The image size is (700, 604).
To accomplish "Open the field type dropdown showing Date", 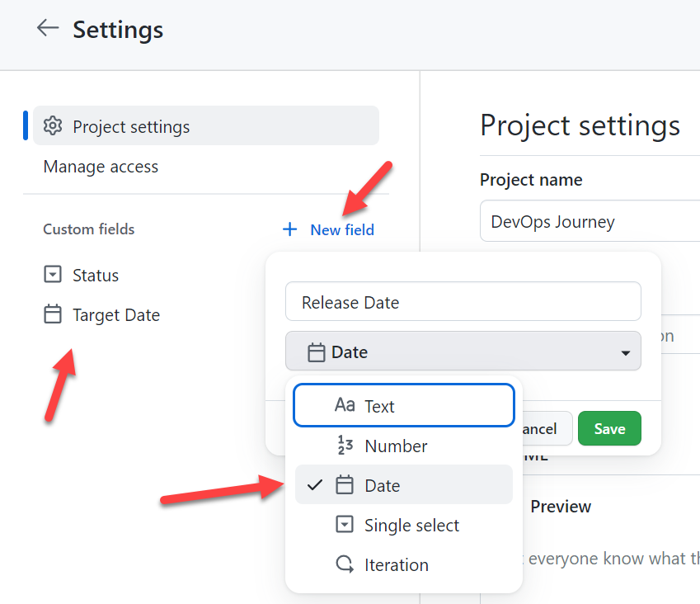I will (463, 351).
